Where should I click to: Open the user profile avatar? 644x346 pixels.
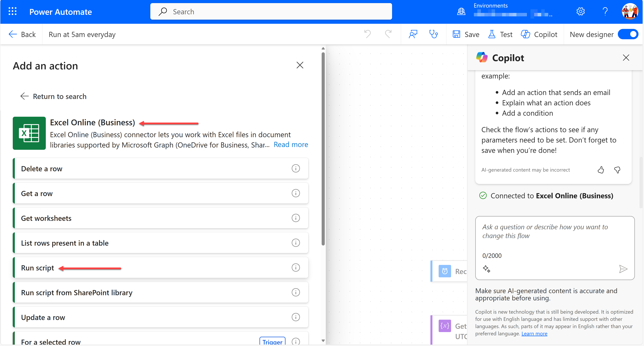[x=630, y=12]
